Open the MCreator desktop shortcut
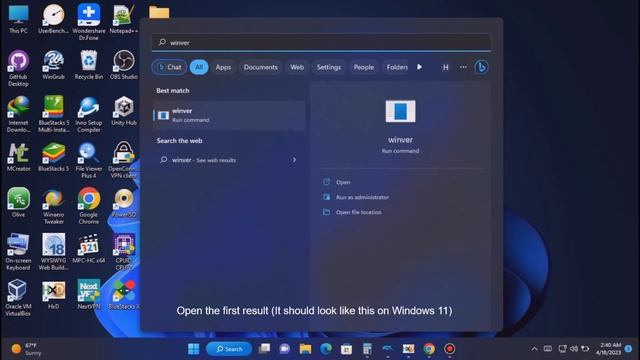Image resolution: width=640 pixels, height=360 pixels. (x=18, y=156)
